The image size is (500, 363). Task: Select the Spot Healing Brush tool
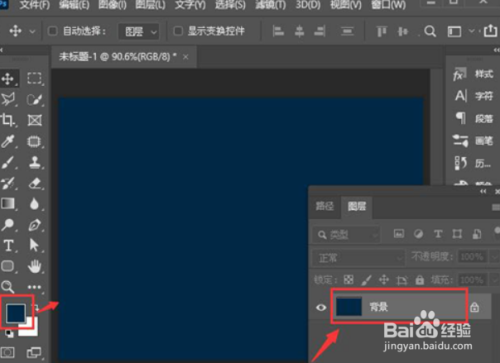pyautogui.click(x=34, y=141)
